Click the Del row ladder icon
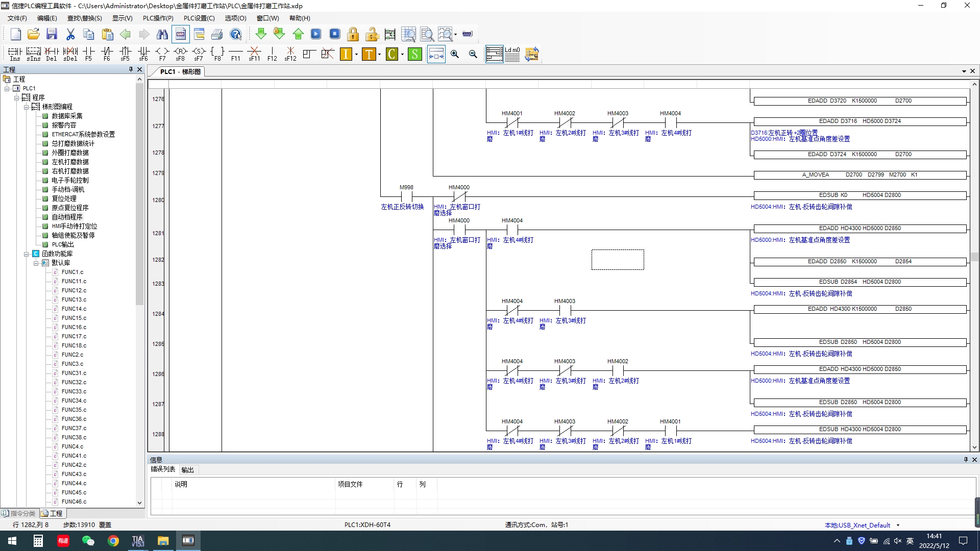The height and width of the screenshot is (551, 980). [52, 54]
